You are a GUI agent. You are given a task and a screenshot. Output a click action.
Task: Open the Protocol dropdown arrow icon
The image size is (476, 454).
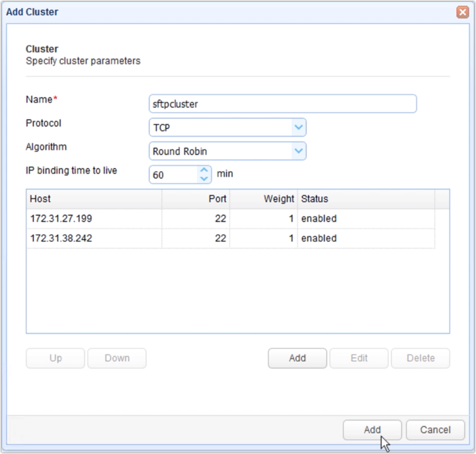[x=299, y=127]
